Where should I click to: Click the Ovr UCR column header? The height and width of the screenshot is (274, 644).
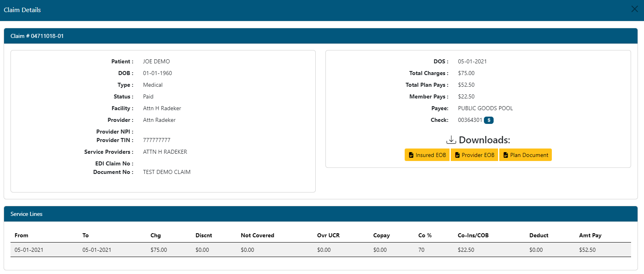point(328,235)
